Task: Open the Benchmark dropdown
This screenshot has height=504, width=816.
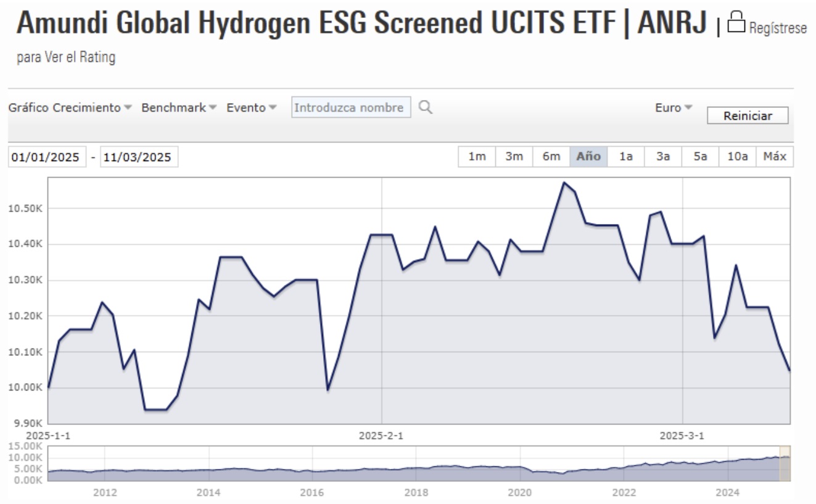Action: [175, 106]
